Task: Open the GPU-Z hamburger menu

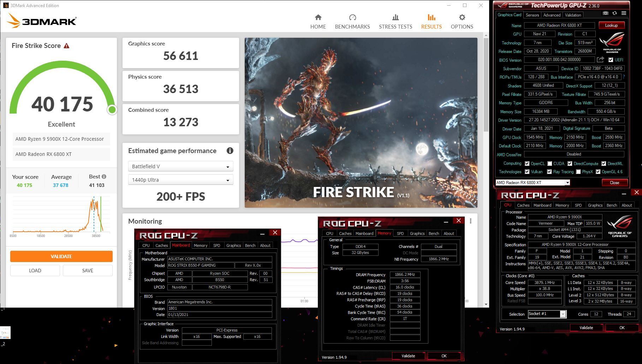Action: 624,13
